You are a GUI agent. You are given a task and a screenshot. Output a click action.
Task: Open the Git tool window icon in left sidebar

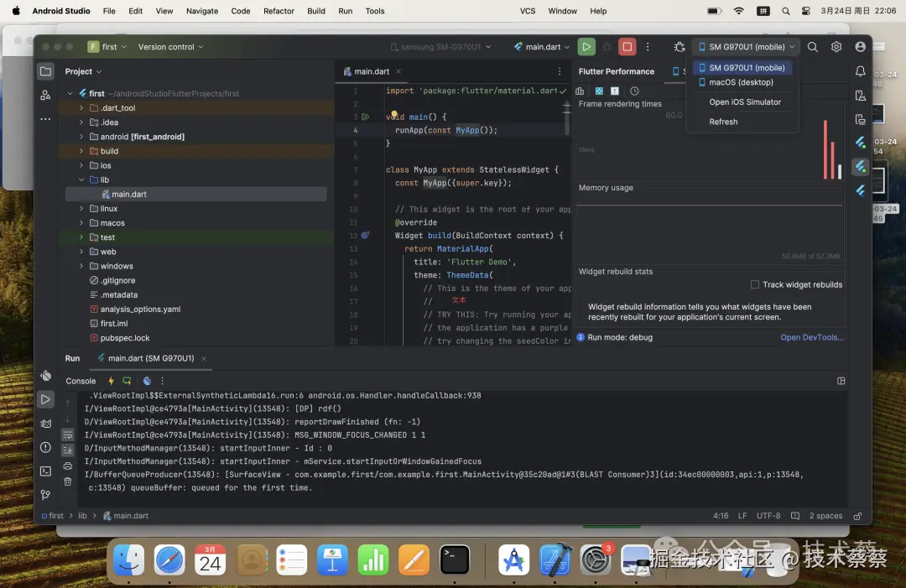pos(45,495)
